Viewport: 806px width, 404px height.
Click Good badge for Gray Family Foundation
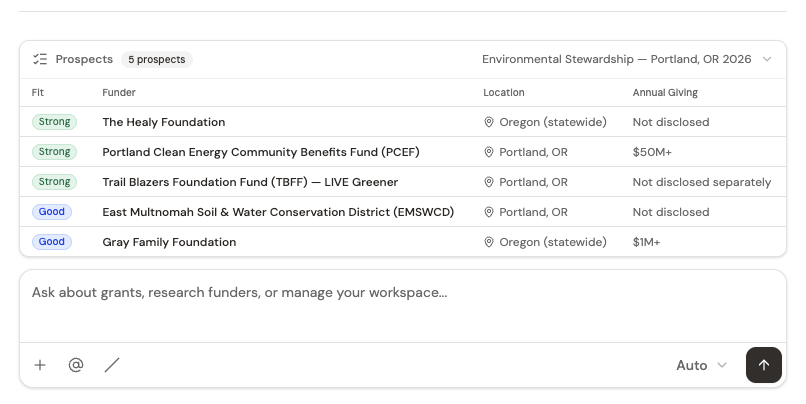tap(52, 242)
